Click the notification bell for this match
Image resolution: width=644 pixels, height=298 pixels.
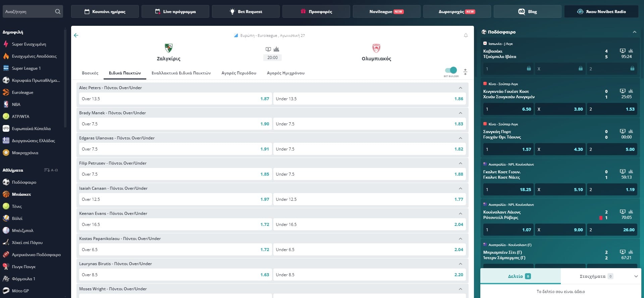pyautogui.click(x=466, y=35)
